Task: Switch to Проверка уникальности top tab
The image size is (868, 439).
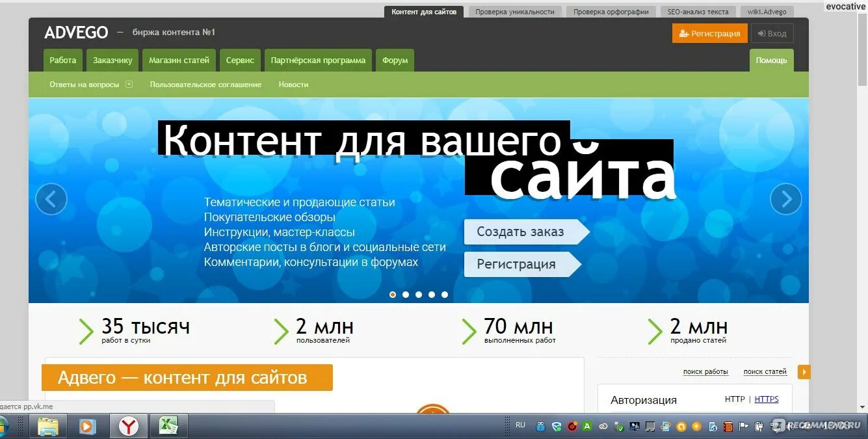Action: coord(515,12)
